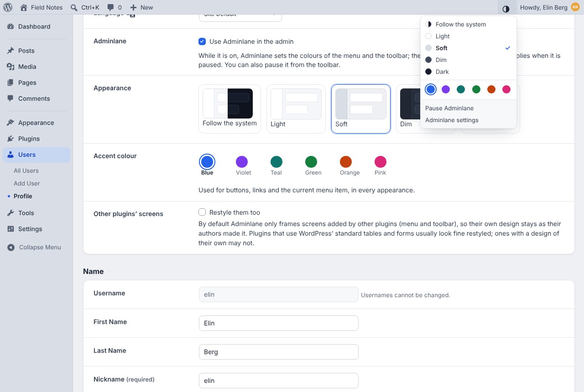The height and width of the screenshot is (392, 584).
Task: Open the Media library in the sidebar
Action: (x=36, y=67)
